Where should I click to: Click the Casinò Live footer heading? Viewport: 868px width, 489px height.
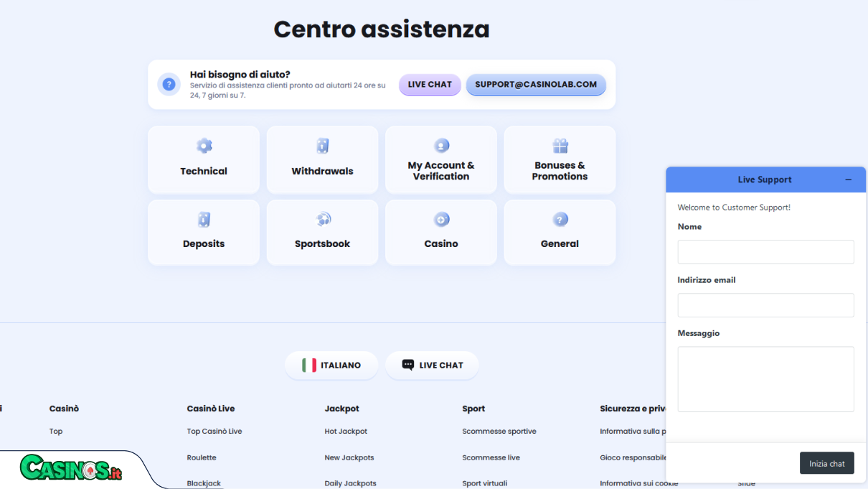click(211, 409)
